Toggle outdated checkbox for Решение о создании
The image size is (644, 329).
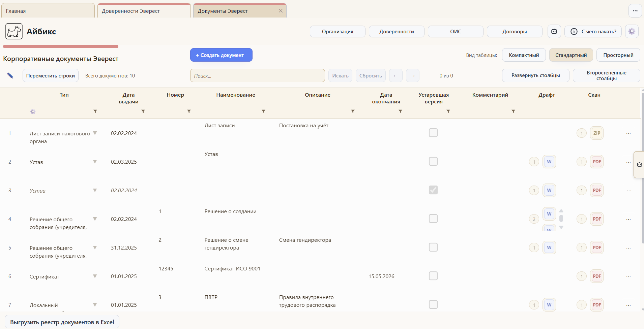pyautogui.click(x=433, y=219)
